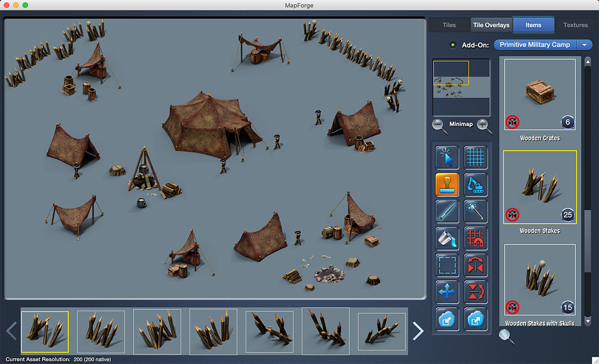The width and height of the screenshot is (599, 364).
Task: Select the third wooden stakes variant thumbnail
Action: point(157,332)
